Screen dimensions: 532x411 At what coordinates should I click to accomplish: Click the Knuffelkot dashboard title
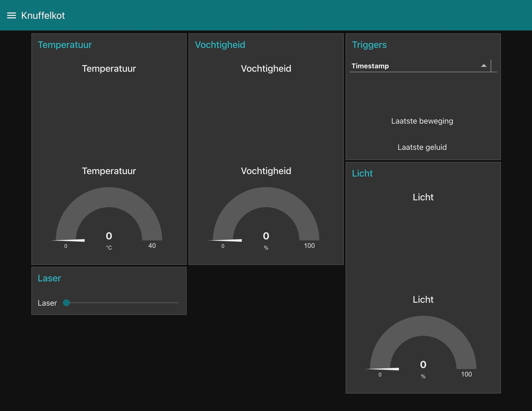click(x=43, y=15)
